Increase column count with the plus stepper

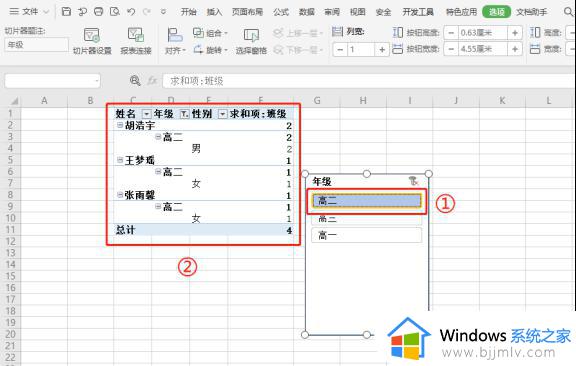click(382, 49)
